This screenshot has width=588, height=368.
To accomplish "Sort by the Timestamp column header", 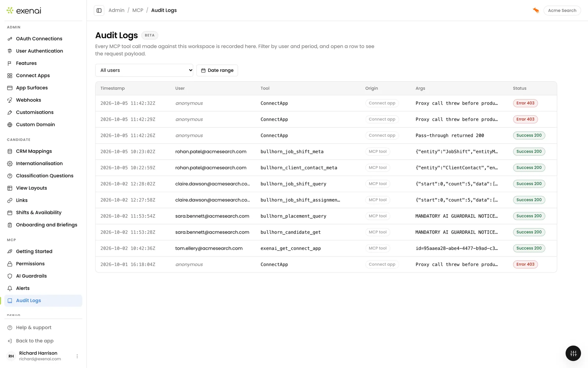I will pos(112,88).
